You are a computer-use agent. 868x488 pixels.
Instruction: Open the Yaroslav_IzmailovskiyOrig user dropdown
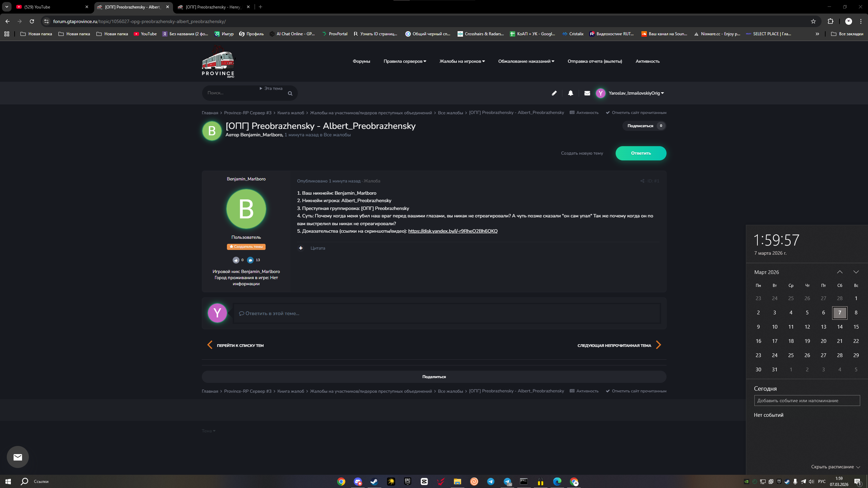pyautogui.click(x=636, y=93)
